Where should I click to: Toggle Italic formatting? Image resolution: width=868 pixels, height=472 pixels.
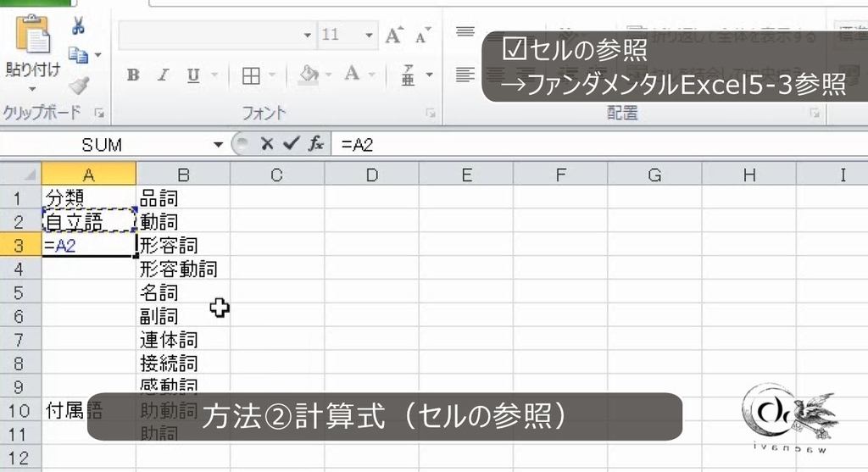click(x=163, y=75)
